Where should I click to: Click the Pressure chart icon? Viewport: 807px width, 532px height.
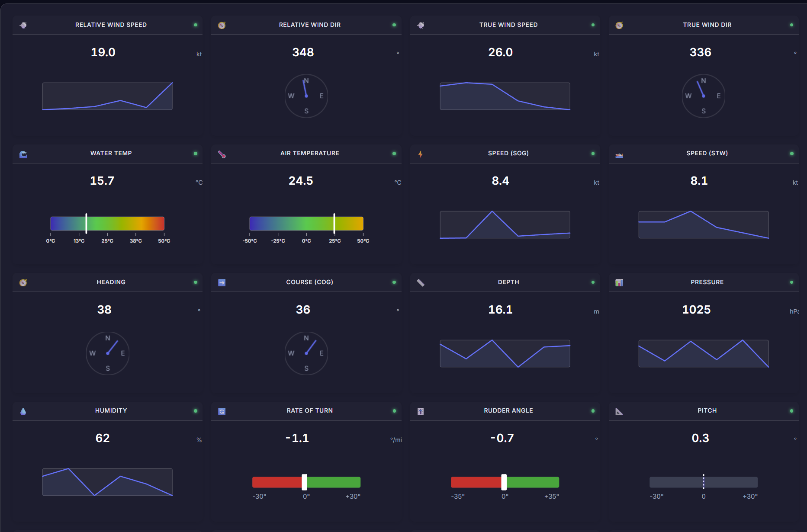tap(619, 282)
